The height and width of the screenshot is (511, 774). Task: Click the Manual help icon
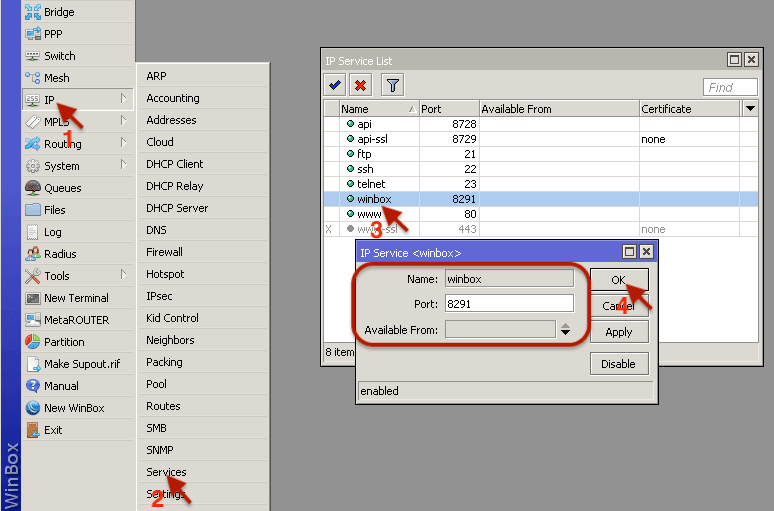(x=33, y=386)
